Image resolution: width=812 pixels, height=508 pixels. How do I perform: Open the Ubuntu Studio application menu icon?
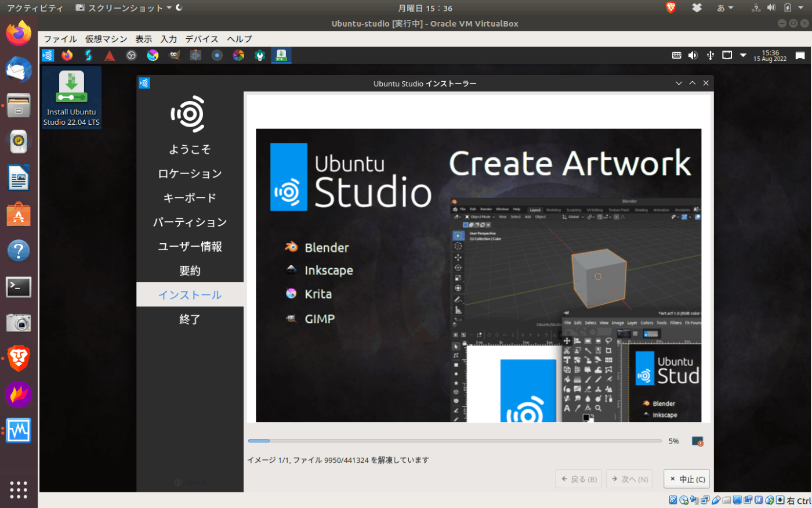48,55
